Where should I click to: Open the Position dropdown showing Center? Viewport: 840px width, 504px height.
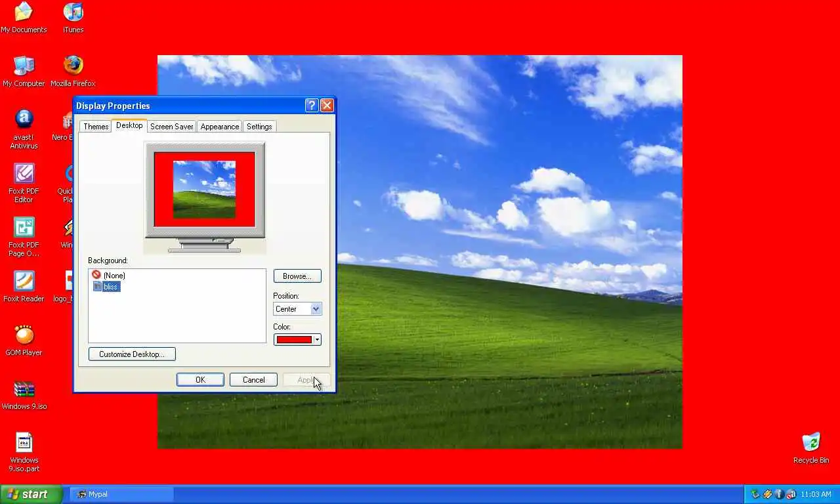click(x=297, y=309)
